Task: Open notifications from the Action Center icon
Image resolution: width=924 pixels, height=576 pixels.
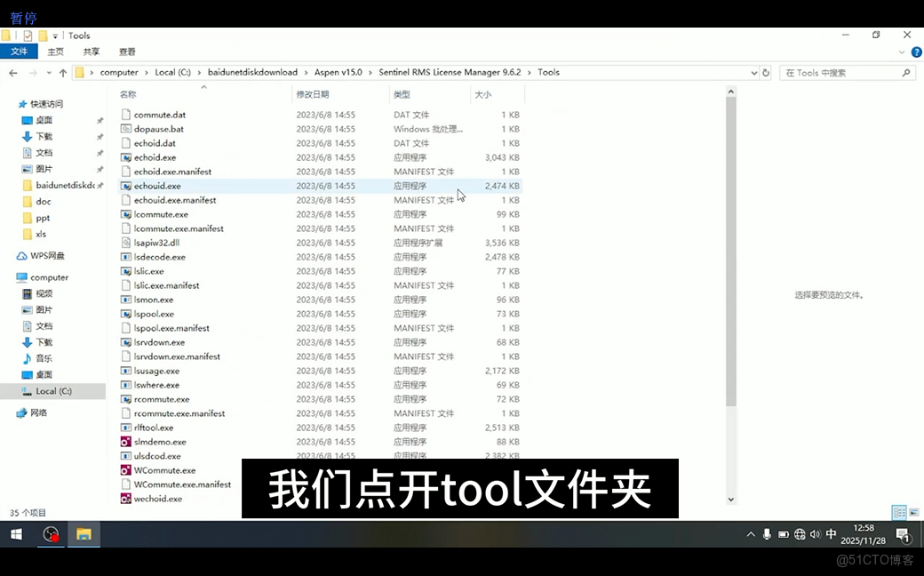Action: pyautogui.click(x=904, y=535)
